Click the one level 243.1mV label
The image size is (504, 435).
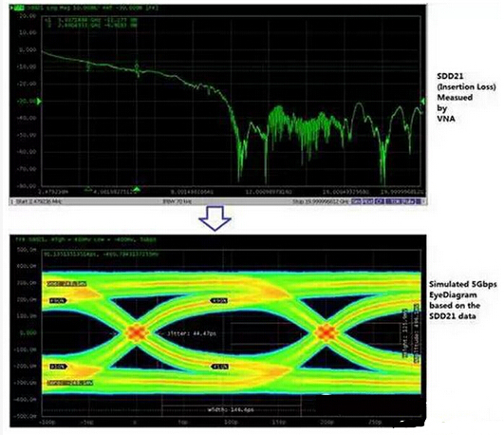pyautogui.click(x=66, y=284)
